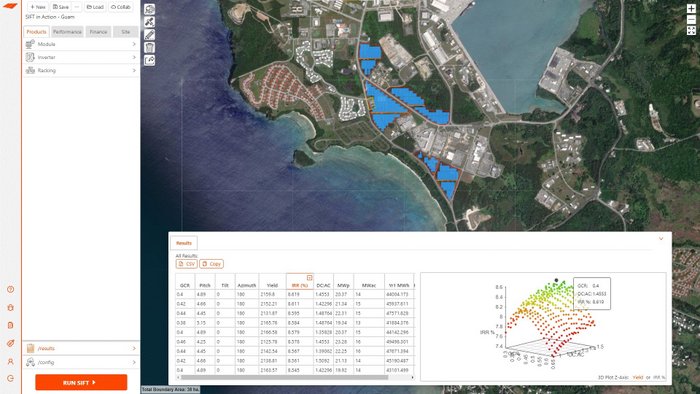This screenshot has width=700, height=394.
Task: Zoom out with the map minus icon
Action: tap(691, 20)
